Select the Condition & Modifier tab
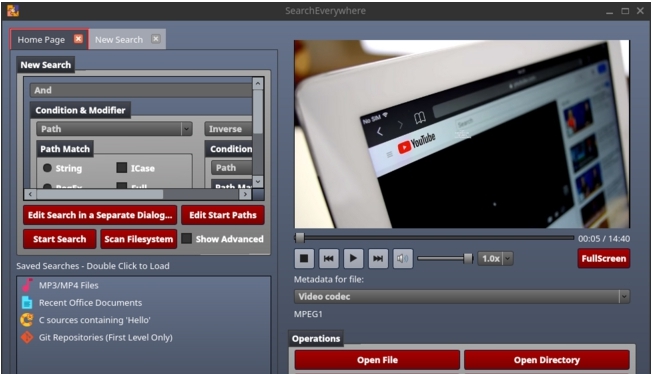 coord(80,110)
